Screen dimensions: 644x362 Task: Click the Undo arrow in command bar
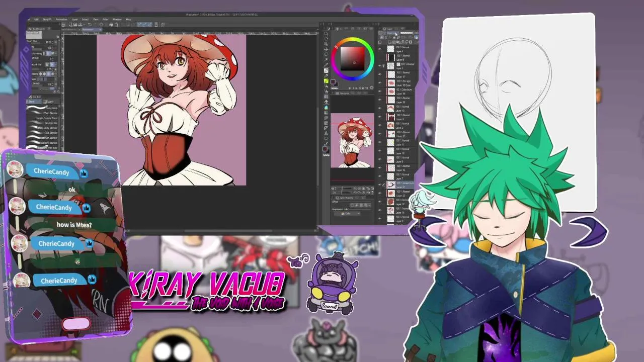pos(90,25)
